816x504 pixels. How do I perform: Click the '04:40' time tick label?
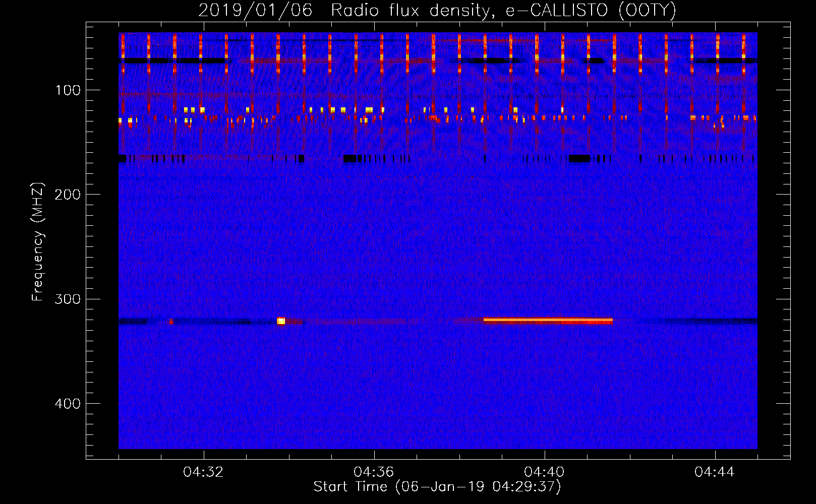click(544, 472)
